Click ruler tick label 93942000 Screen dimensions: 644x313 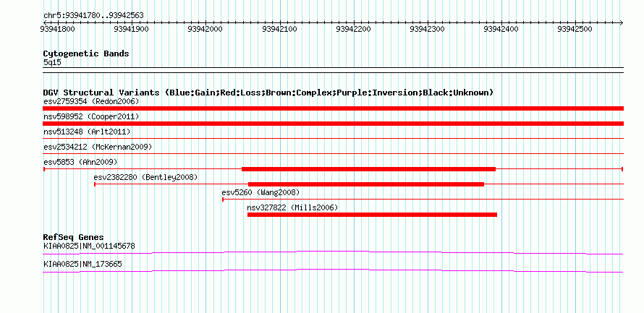(x=206, y=29)
